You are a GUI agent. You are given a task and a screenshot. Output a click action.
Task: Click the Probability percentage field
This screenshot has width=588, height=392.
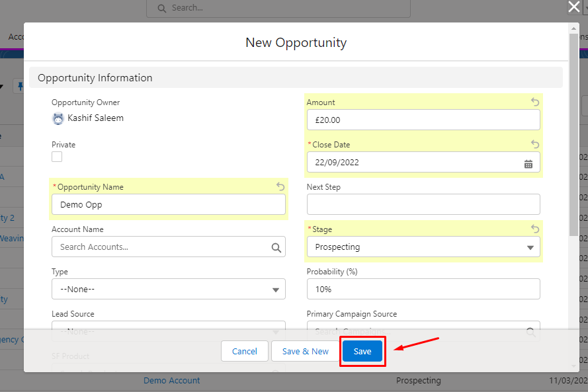(x=423, y=289)
